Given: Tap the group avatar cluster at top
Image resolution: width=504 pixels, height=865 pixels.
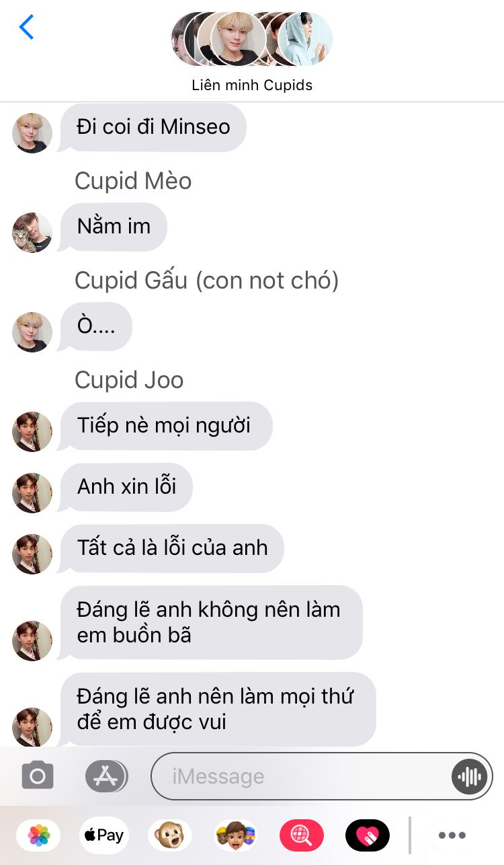Looking at the screenshot, I should point(252,38).
